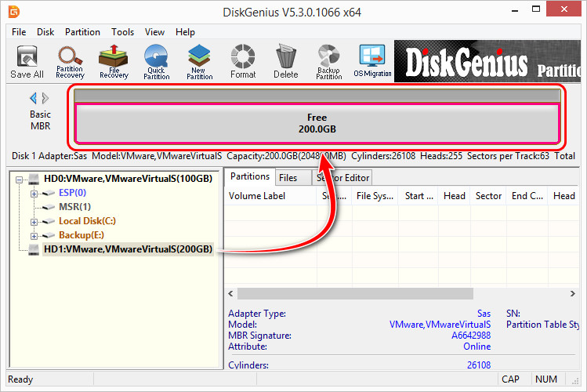
Task: Click the DiskGenius app icon in title bar
Action: coord(14,12)
